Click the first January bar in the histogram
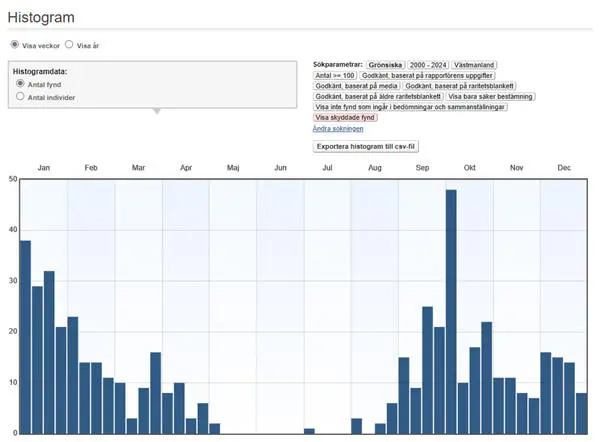The width and height of the screenshot is (602, 442). [x=25, y=337]
